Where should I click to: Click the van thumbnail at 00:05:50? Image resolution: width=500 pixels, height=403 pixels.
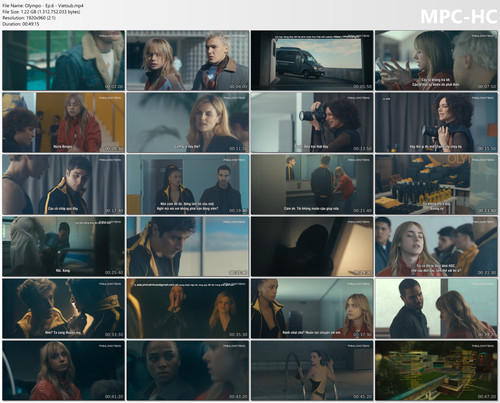pyautogui.click(x=312, y=60)
